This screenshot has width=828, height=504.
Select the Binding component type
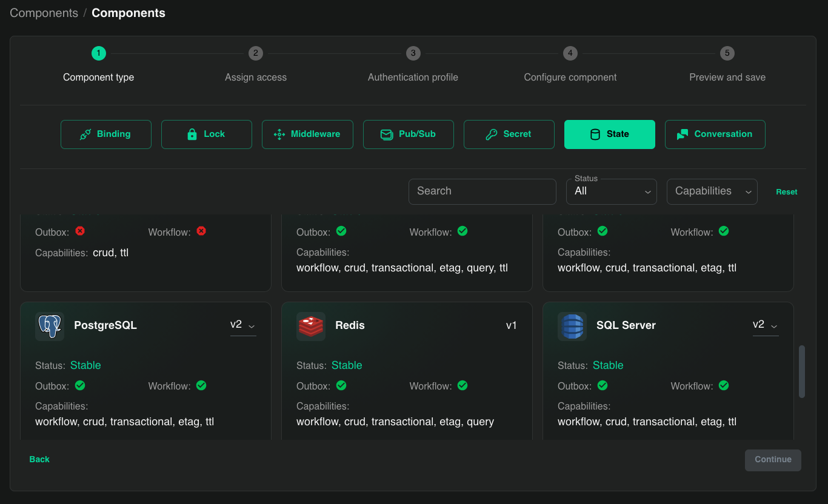click(106, 134)
